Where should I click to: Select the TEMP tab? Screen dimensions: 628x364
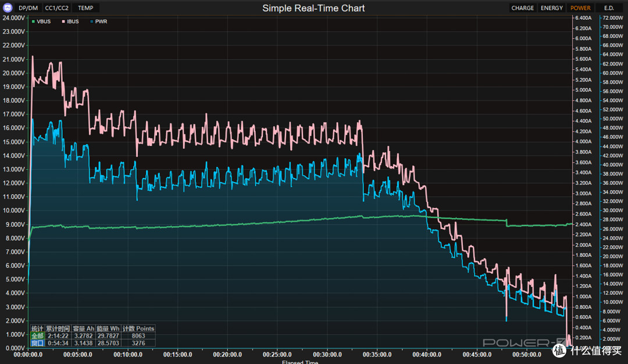[x=85, y=8]
